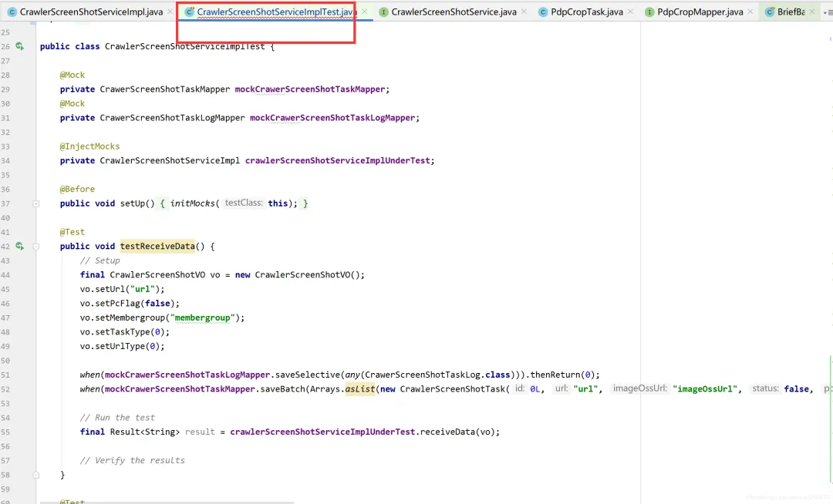The width and height of the screenshot is (833, 504).
Task: Click mockCrawerScreenShotTaskMapper field name on line 29
Action: click(x=310, y=89)
